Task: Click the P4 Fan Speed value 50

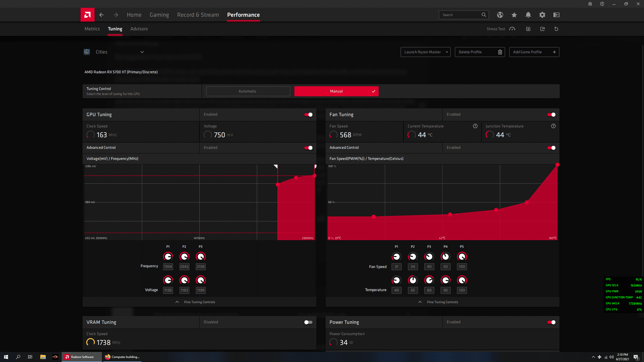Action: (x=446, y=267)
